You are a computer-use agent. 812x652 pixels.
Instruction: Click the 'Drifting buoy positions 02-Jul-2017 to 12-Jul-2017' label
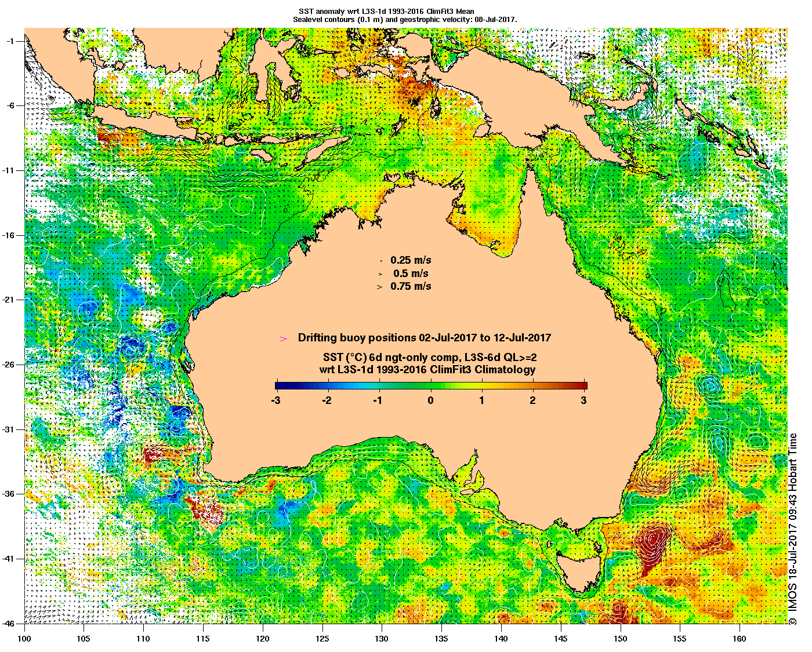425,337
